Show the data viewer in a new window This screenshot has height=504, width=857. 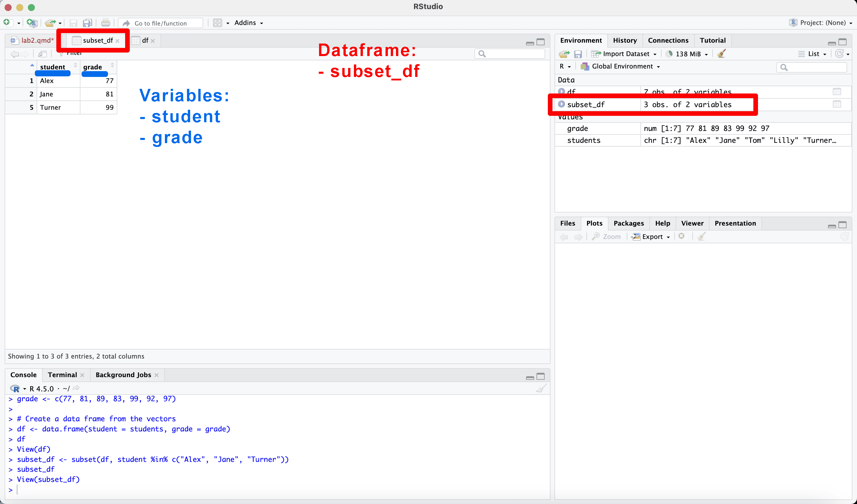tap(42, 54)
